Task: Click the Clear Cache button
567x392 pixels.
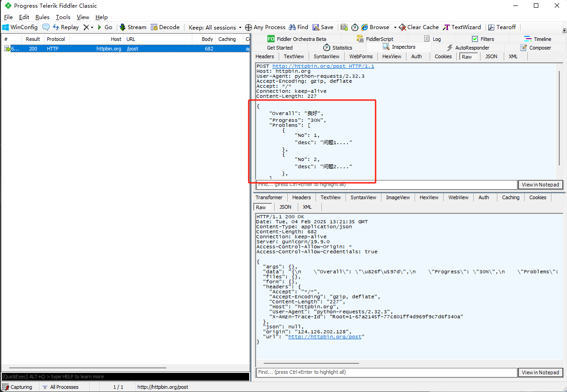Action: (x=419, y=27)
